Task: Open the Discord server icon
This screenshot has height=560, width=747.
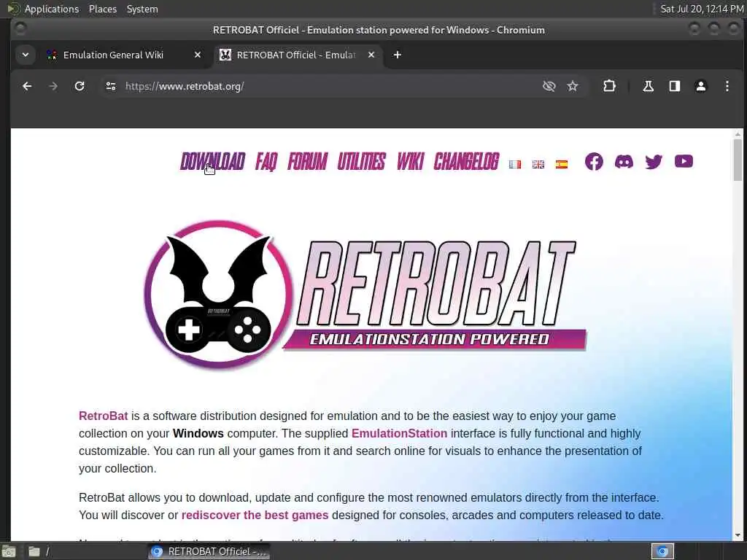Action: click(624, 161)
